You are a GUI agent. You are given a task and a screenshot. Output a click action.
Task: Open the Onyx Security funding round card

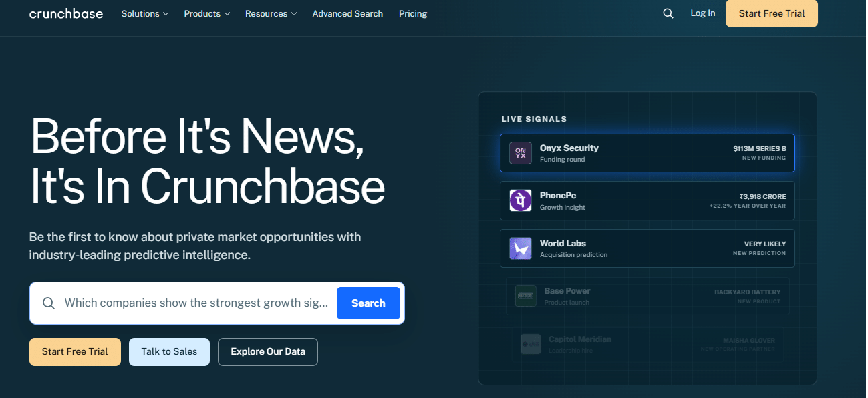click(647, 153)
